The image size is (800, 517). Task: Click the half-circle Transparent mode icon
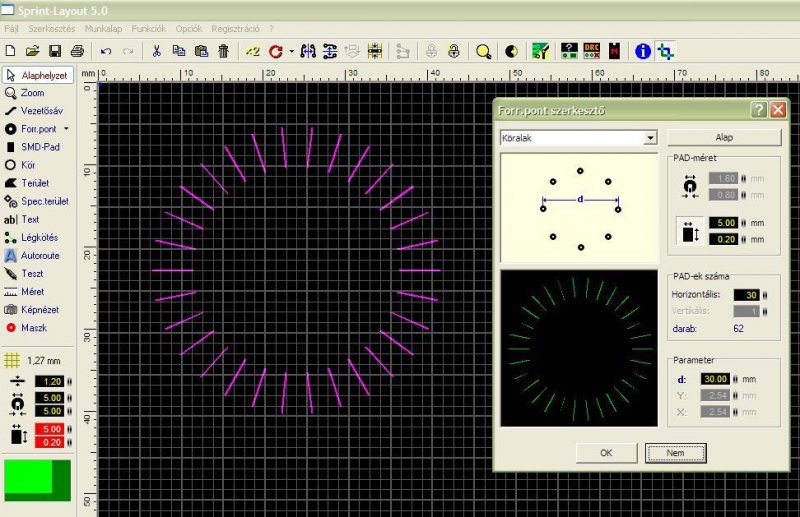click(511, 51)
